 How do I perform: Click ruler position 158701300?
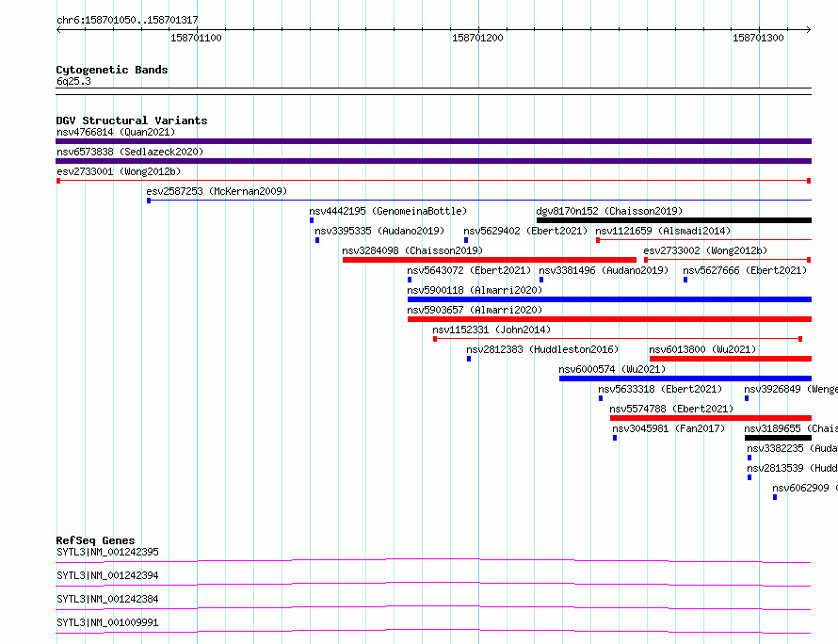tap(758, 38)
